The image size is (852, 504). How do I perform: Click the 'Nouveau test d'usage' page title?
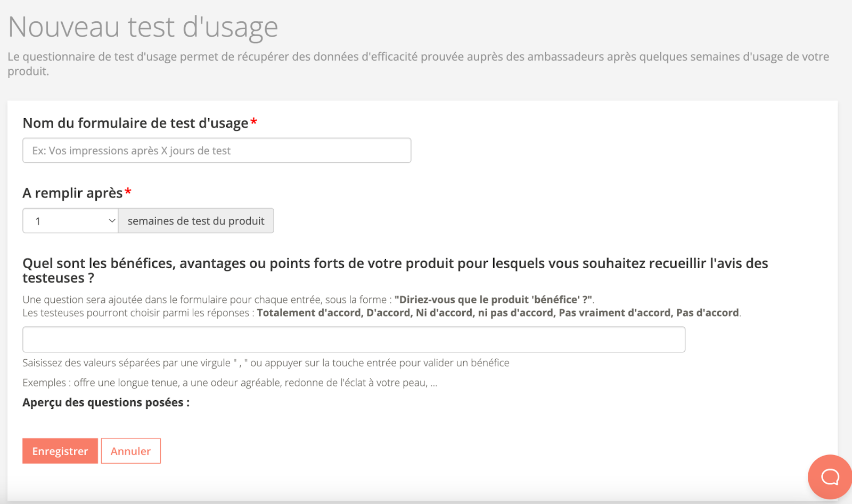(143, 27)
